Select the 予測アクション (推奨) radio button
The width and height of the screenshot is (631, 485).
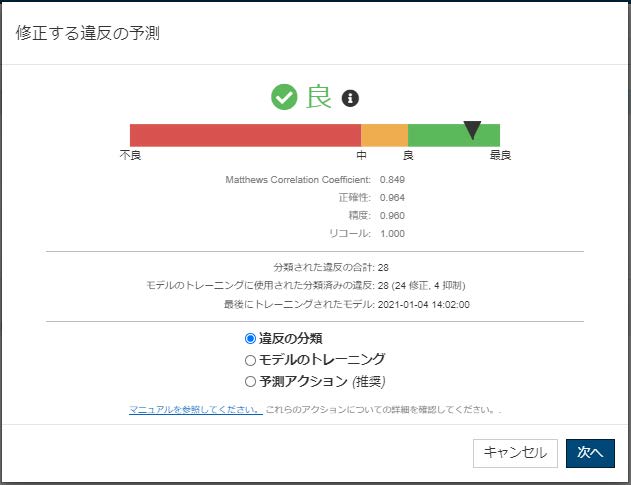(x=250, y=381)
